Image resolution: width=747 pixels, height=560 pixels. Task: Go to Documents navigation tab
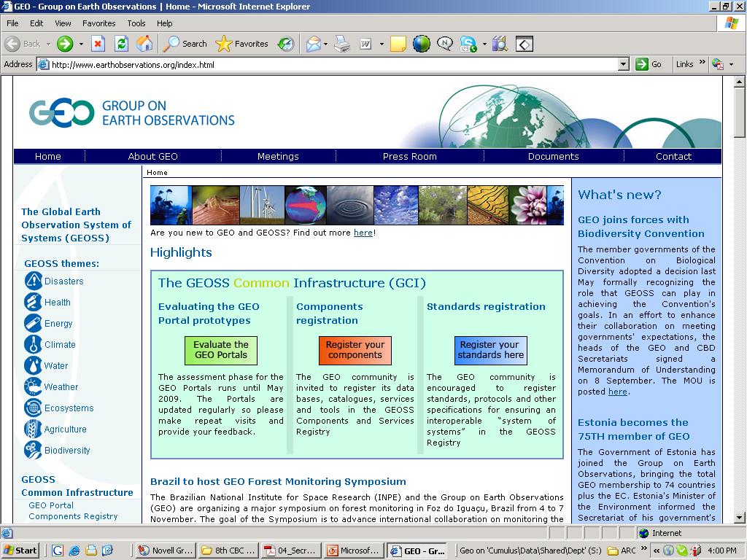(x=553, y=156)
